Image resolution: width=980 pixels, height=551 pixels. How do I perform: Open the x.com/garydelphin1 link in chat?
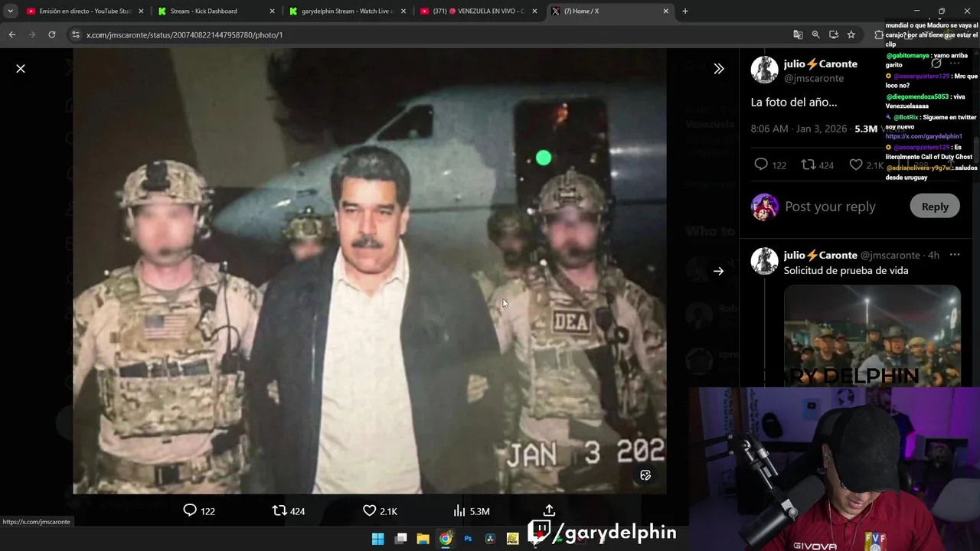pyautogui.click(x=923, y=136)
